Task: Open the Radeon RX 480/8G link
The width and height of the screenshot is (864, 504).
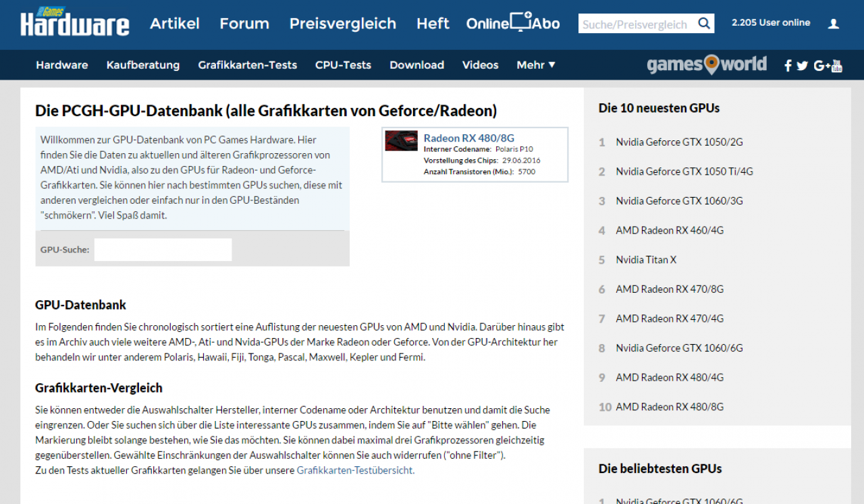Action: point(469,138)
